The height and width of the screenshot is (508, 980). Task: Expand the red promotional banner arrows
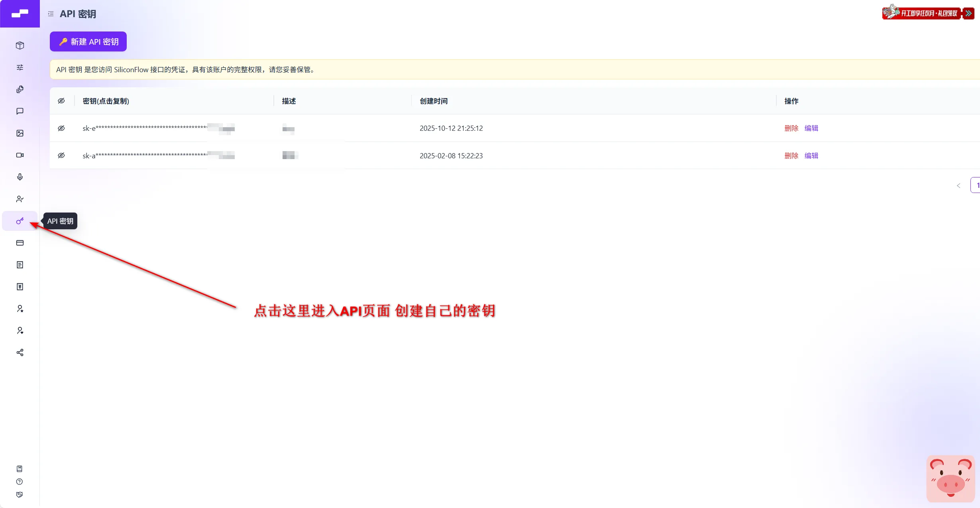[968, 13]
